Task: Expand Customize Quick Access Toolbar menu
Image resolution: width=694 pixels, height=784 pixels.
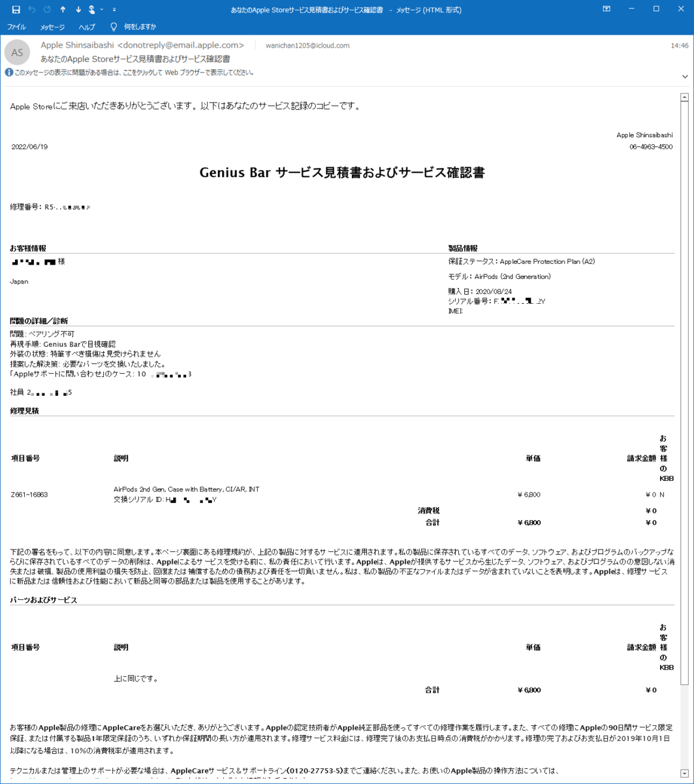Action: 114,10
